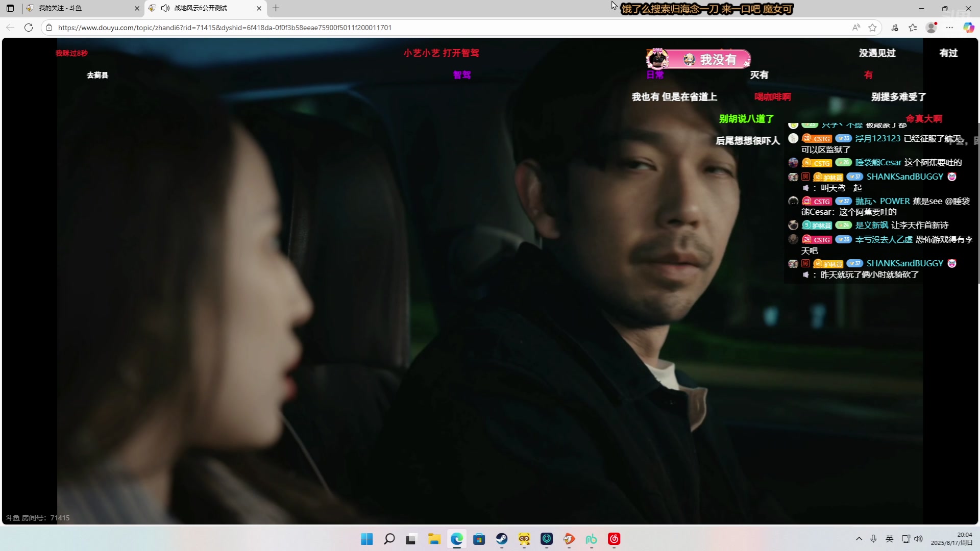Open the dark teal circular app on taskbar
Image resolution: width=980 pixels, height=551 pixels.
(547, 539)
